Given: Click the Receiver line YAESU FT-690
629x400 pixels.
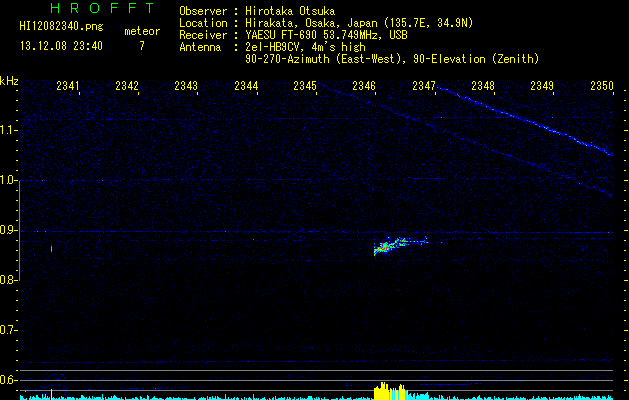Looking at the screenshot, I should (x=293, y=35).
